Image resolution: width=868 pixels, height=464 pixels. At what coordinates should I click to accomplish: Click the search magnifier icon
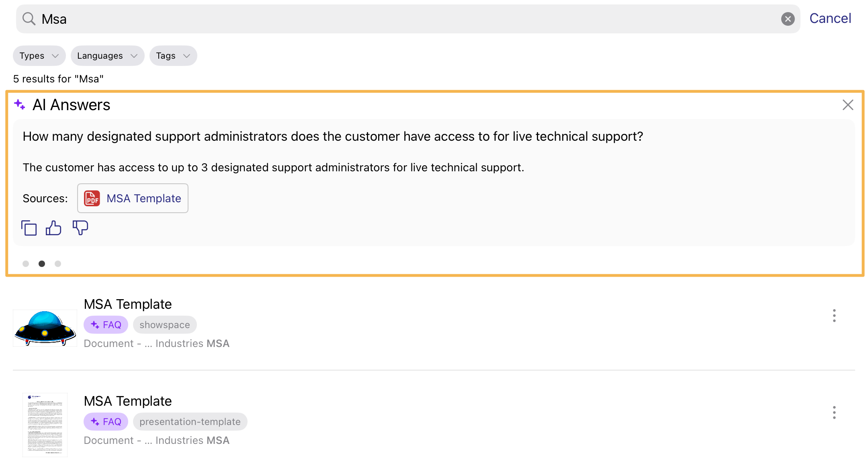(x=28, y=18)
